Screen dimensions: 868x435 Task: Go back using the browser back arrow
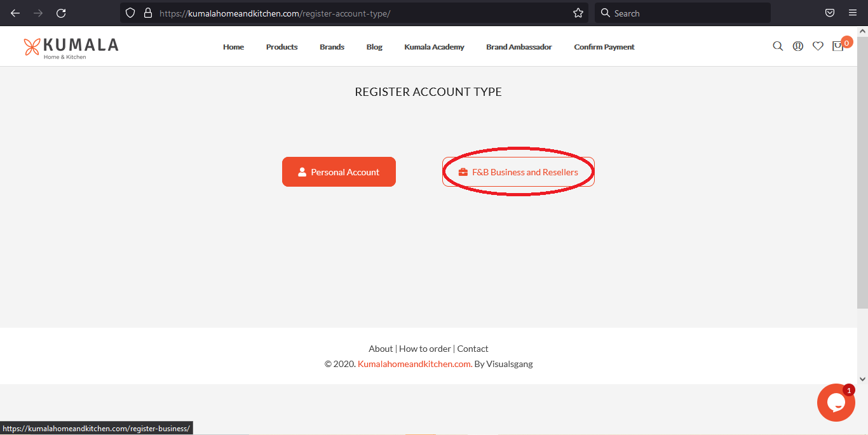(15, 13)
